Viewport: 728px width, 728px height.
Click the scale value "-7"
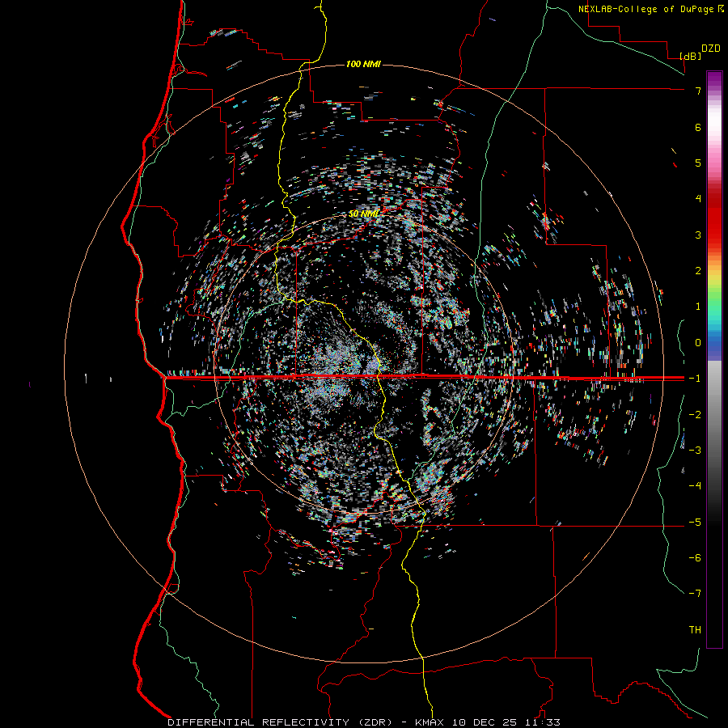[x=695, y=594]
